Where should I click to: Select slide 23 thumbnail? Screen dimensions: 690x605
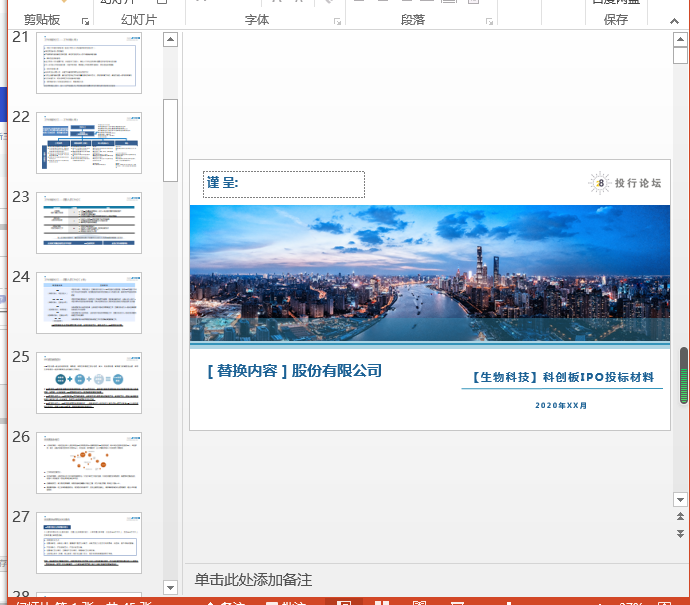pyautogui.click(x=89, y=223)
